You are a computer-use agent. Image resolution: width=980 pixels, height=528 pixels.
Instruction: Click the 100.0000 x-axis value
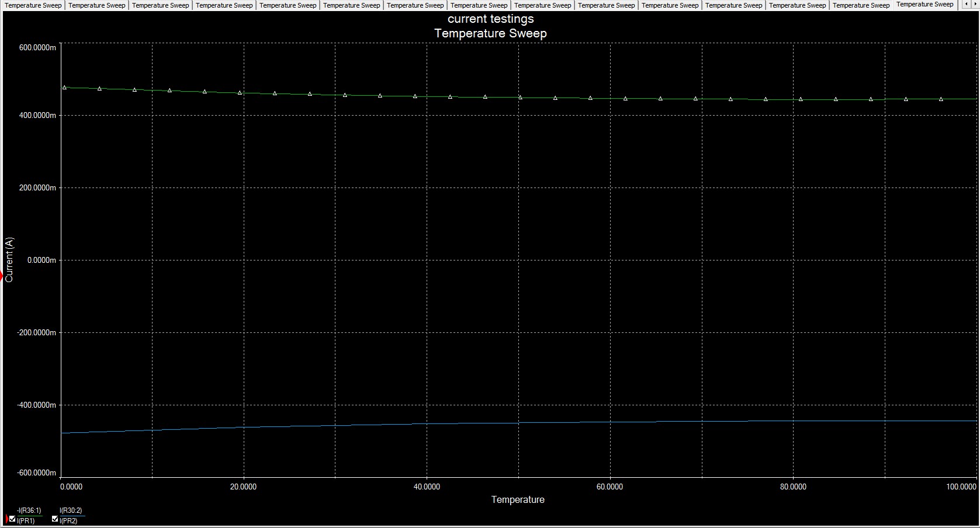click(961, 487)
